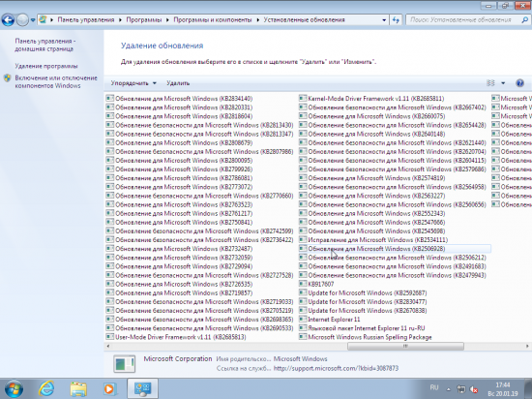
Task: Click the Back navigation arrow
Action: (8, 19)
